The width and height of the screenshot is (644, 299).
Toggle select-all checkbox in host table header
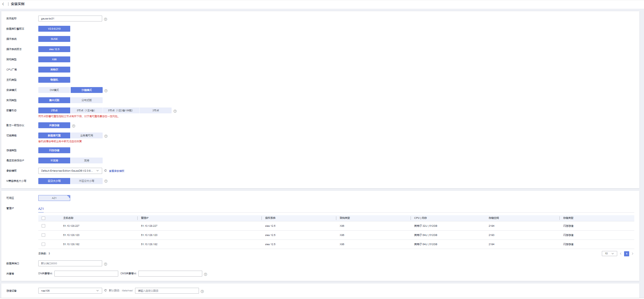click(x=43, y=218)
